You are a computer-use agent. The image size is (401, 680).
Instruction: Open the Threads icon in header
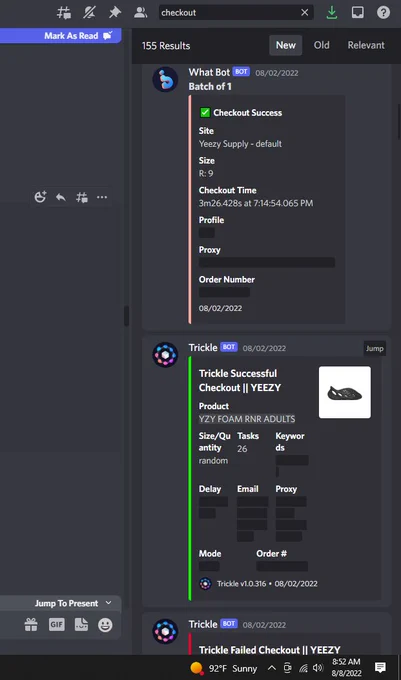(64, 13)
